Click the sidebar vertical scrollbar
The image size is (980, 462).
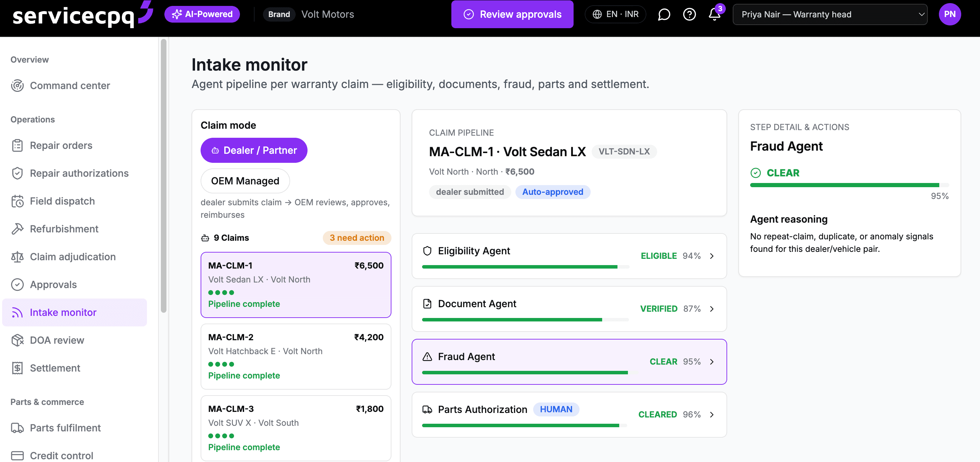pyautogui.click(x=164, y=176)
